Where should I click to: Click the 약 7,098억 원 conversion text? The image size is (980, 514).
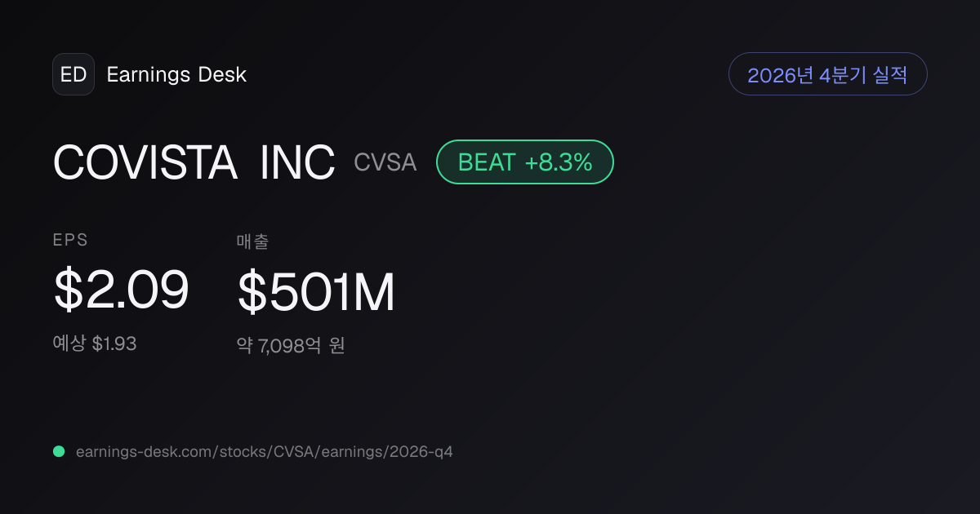coord(291,345)
